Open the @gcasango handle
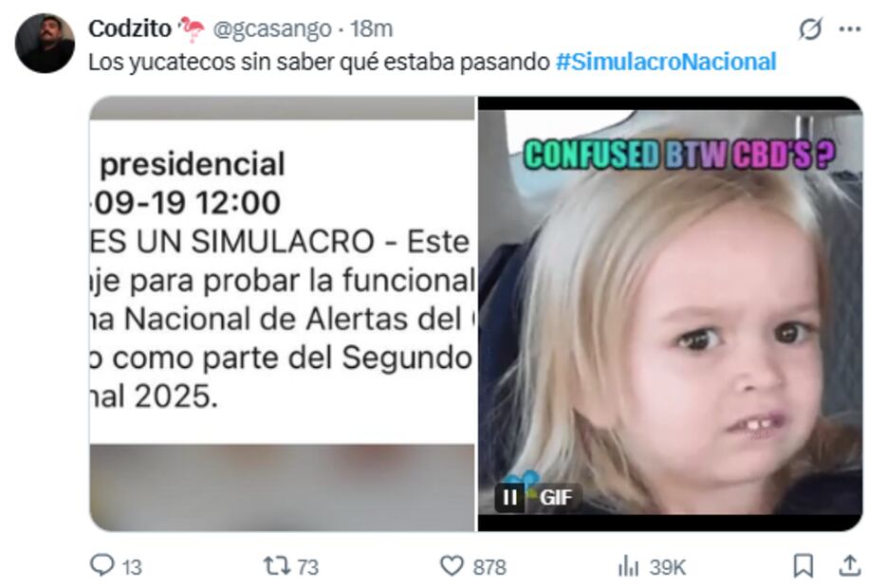Image resolution: width=886 pixels, height=588 pixels. [x=272, y=28]
